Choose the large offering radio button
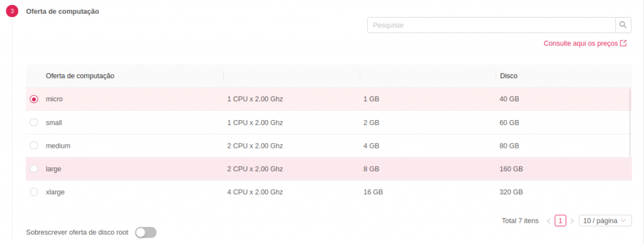 pyautogui.click(x=34, y=169)
